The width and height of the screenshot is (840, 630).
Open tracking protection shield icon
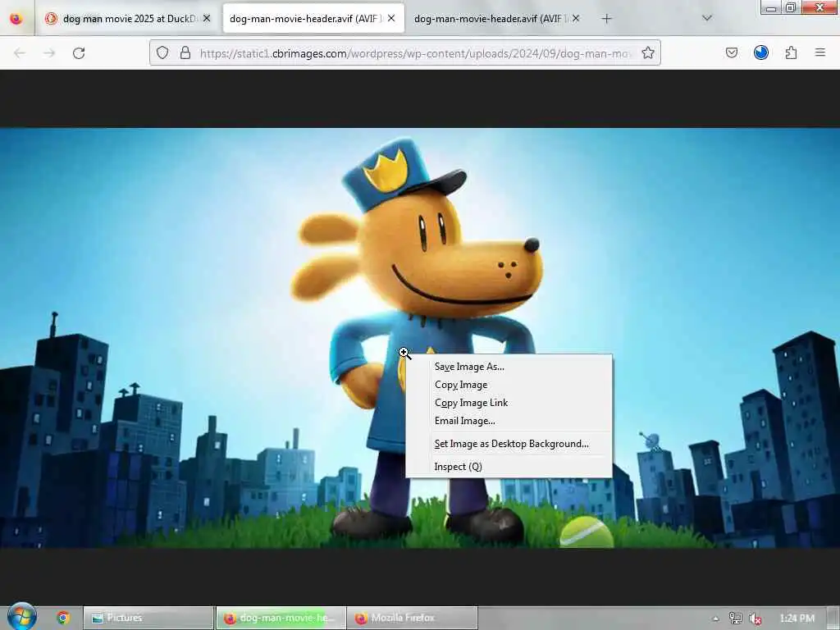(x=162, y=52)
